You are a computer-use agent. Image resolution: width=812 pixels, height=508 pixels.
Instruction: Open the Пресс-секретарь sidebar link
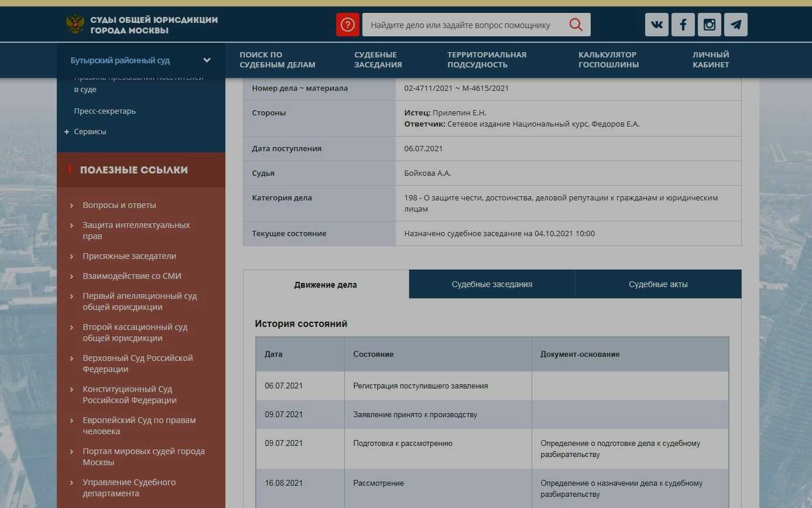click(x=105, y=111)
